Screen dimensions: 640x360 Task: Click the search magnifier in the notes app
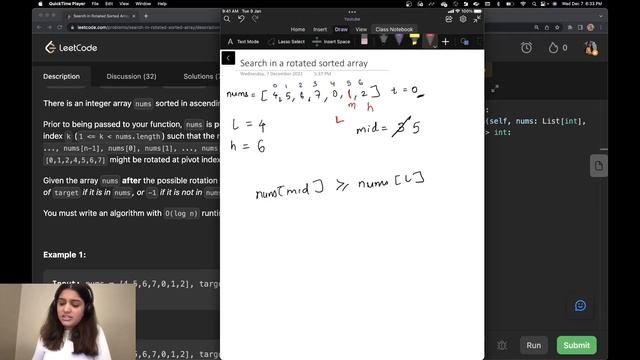(227, 19)
